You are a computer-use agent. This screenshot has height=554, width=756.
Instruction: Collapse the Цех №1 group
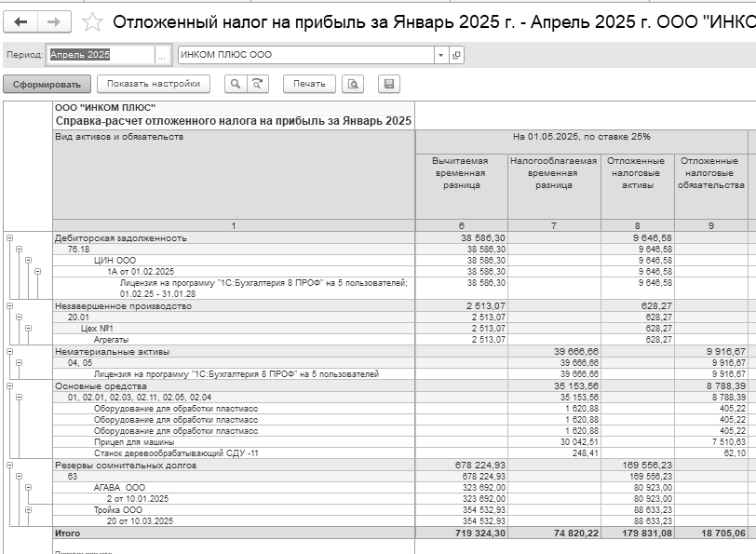click(28, 329)
